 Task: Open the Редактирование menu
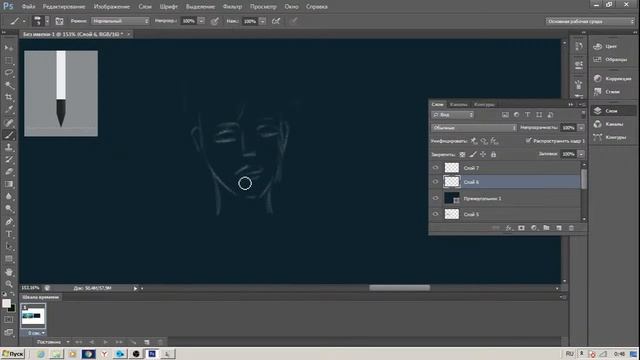(x=64, y=7)
